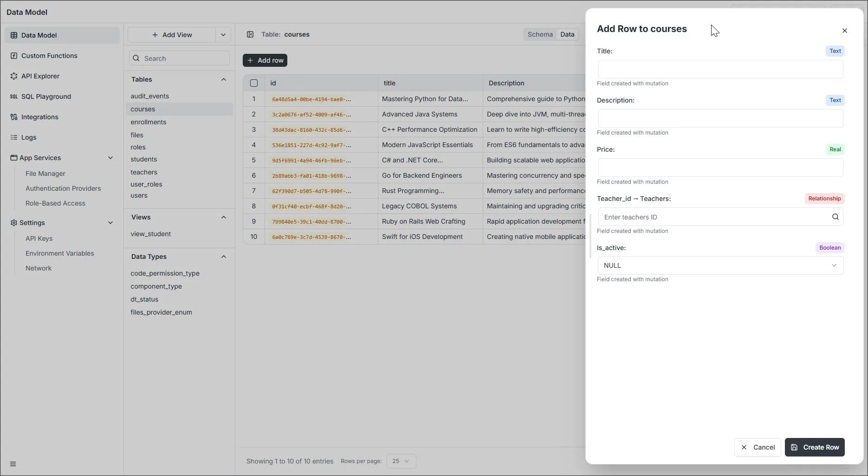Open the Add View dropdown arrow

click(x=223, y=35)
